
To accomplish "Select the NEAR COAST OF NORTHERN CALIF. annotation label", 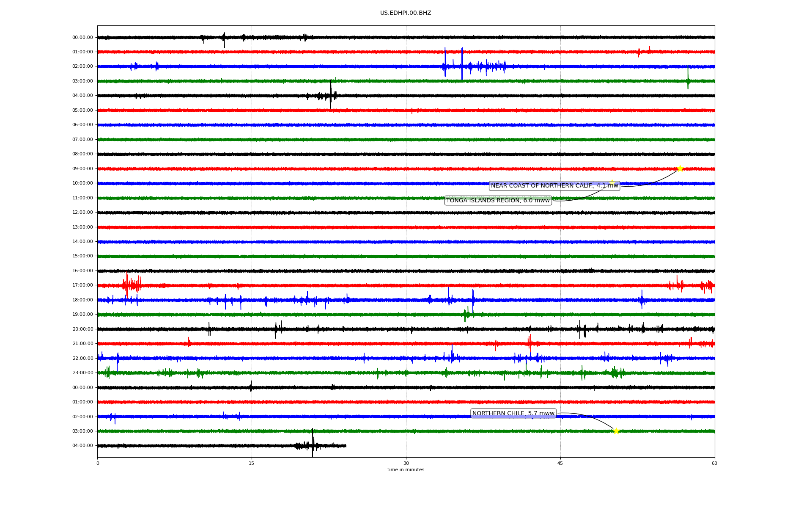I will click(x=554, y=186).
